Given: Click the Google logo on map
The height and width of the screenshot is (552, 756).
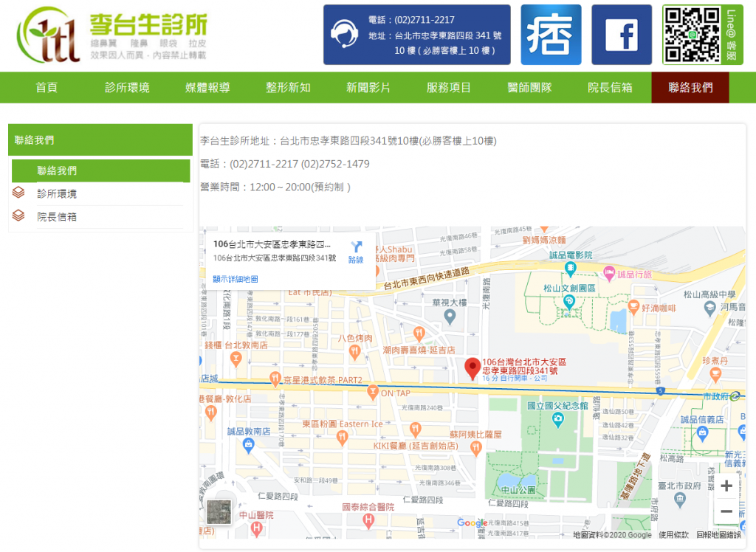Looking at the screenshot, I should (x=472, y=522).
